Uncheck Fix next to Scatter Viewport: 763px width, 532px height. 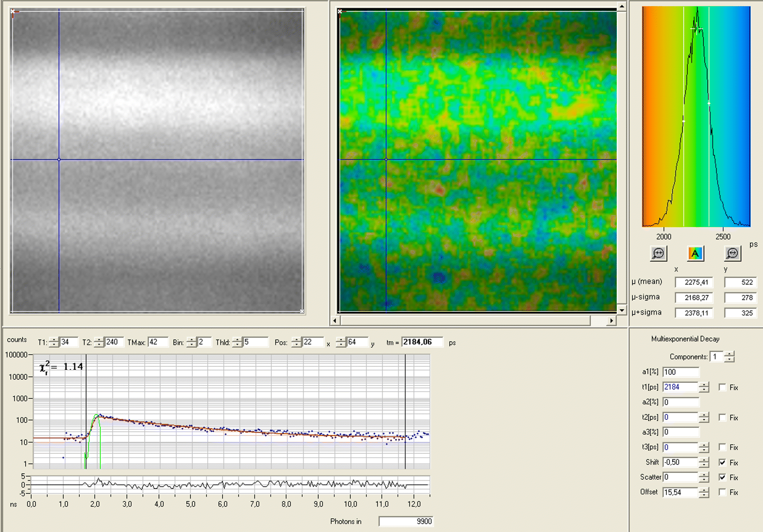tap(722, 477)
